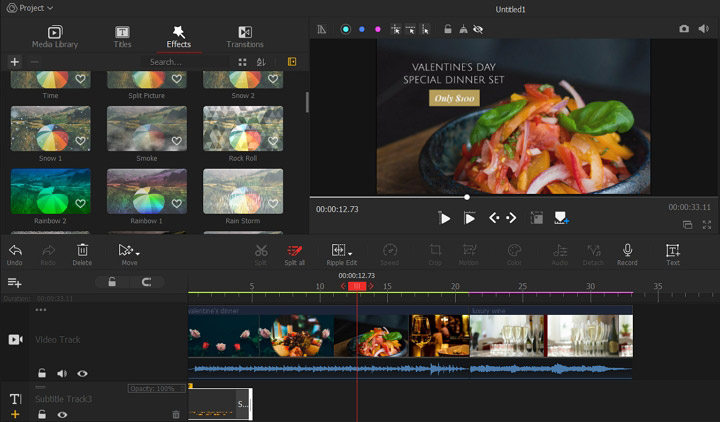
Task: Click the add track icon above timeline
Action: [x=14, y=283]
